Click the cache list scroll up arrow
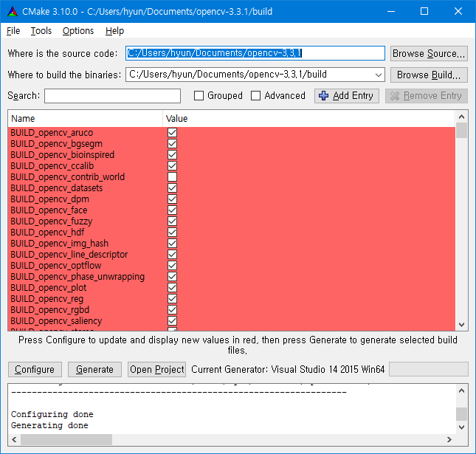476x454 pixels. click(462, 117)
